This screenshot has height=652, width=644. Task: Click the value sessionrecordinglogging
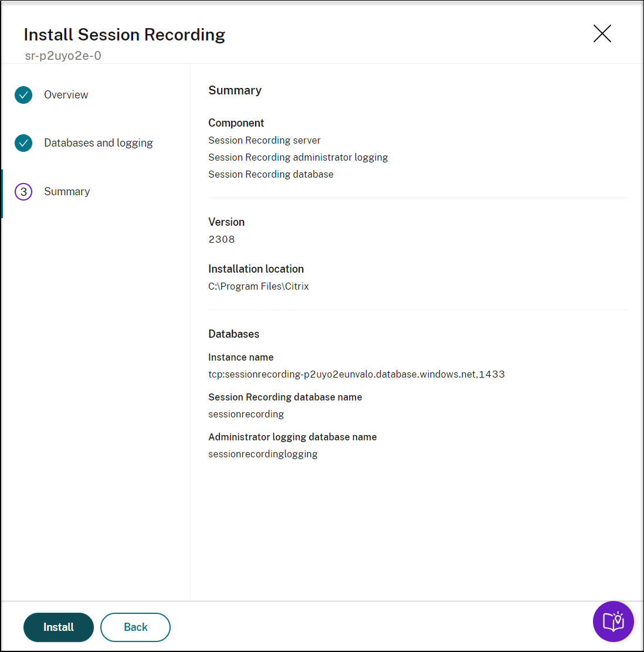pos(263,454)
